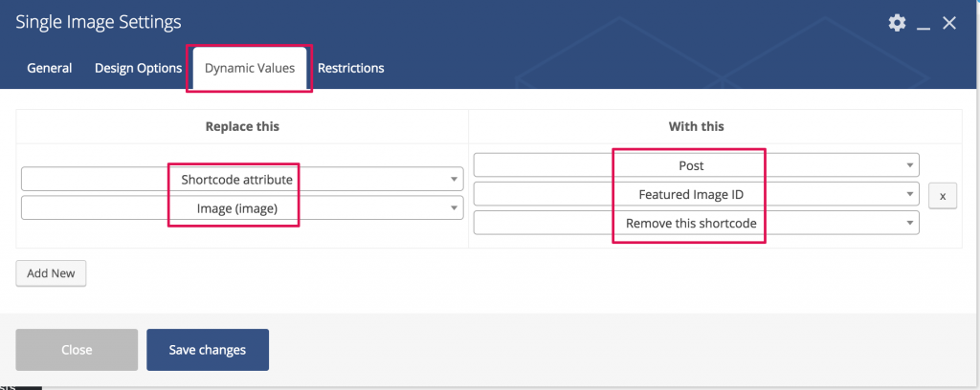Viewport: 980px width, 390px height.
Task: Click arrow of Shortcode attribute select
Action: click(x=454, y=180)
